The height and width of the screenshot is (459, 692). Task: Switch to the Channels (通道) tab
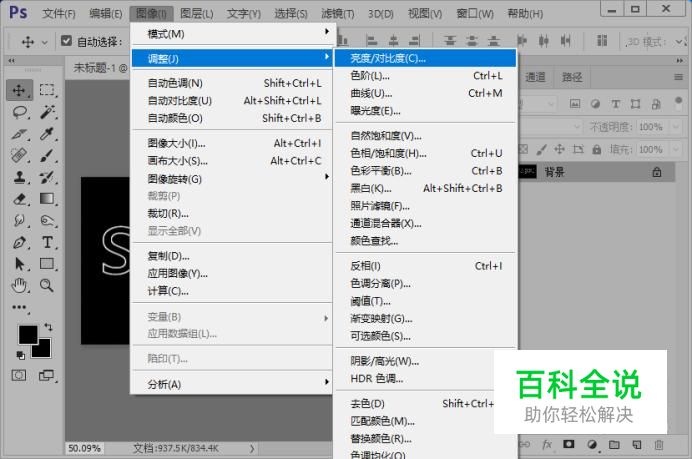tap(535, 77)
